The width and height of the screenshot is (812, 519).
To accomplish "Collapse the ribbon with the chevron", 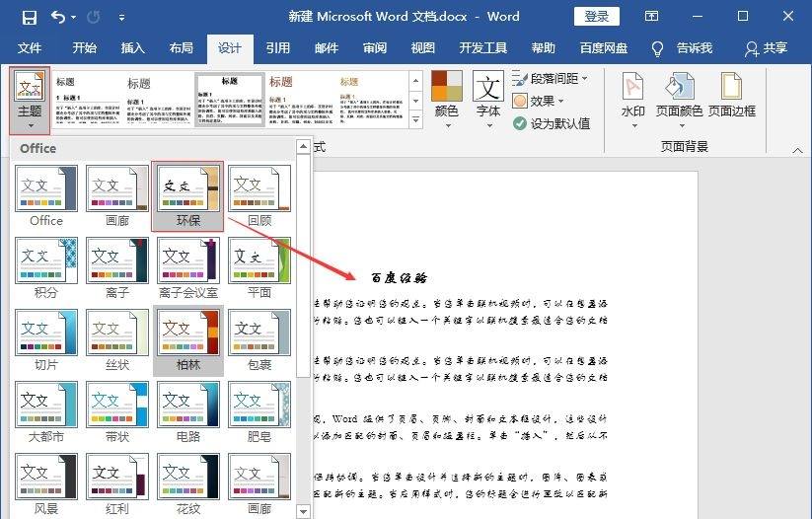I will (x=797, y=150).
